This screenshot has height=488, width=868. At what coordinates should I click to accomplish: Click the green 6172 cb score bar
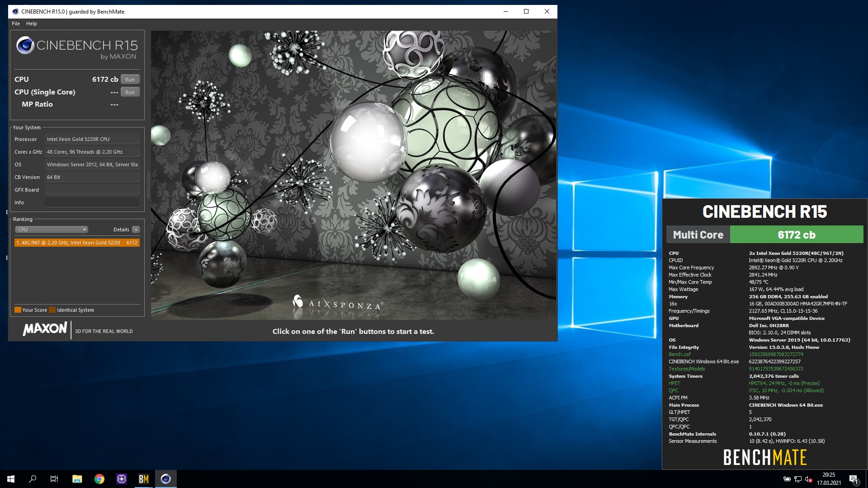pyautogui.click(x=797, y=235)
